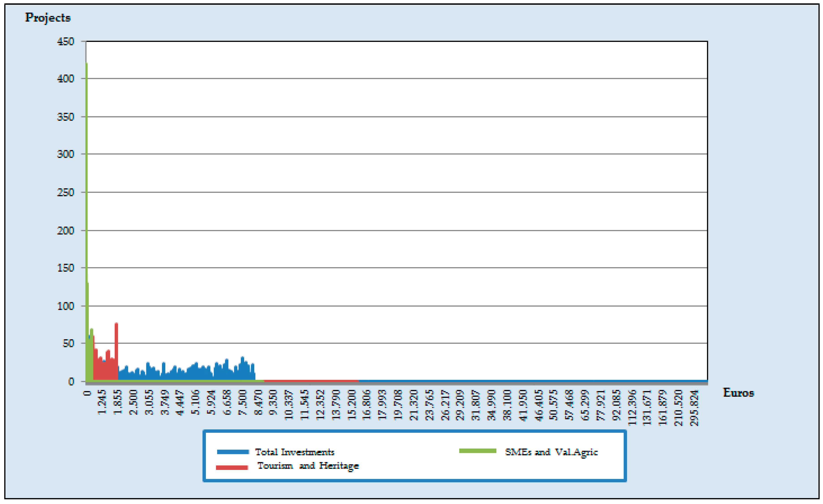Click the Euros x-axis title
This screenshot has height=504, width=823.
(738, 393)
